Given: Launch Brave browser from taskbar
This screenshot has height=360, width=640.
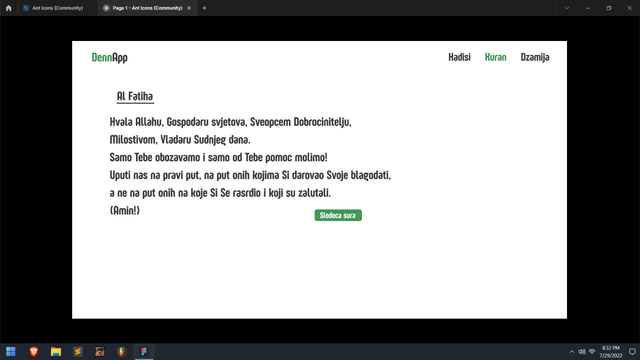Looking at the screenshot, I should coord(34,351).
